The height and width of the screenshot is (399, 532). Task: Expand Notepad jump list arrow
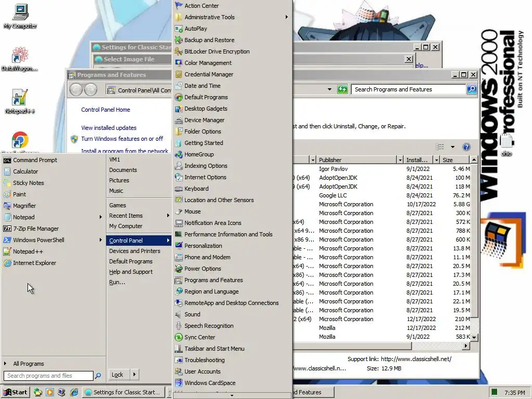click(100, 217)
